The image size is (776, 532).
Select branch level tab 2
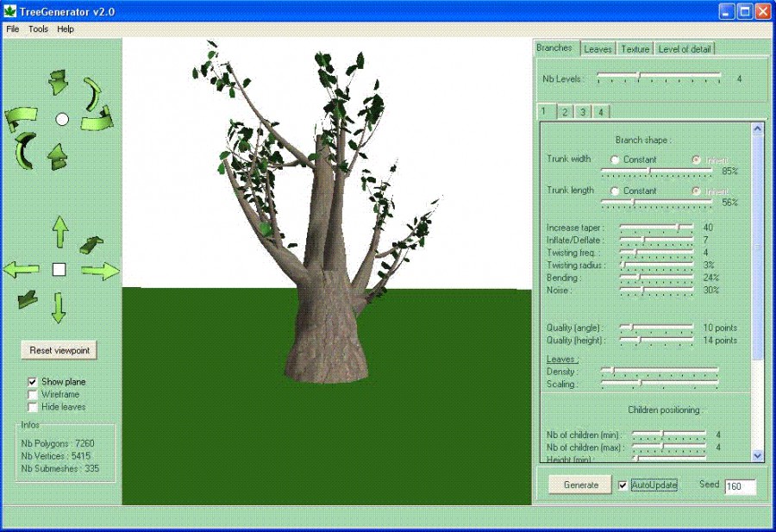[x=565, y=112]
